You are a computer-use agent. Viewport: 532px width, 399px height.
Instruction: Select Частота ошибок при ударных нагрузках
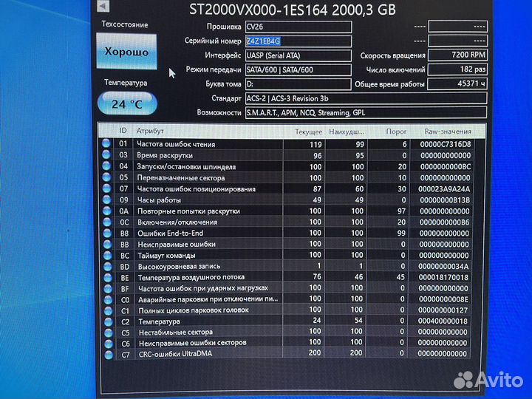coord(203,288)
